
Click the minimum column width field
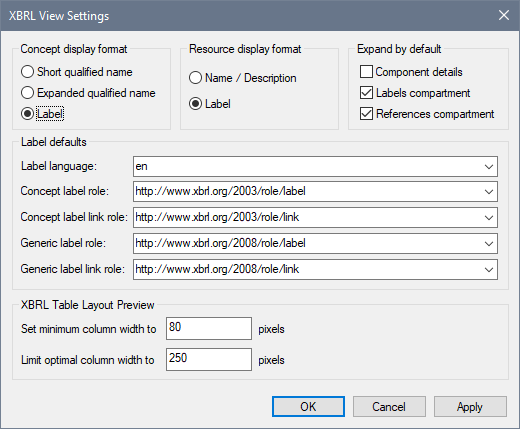[209, 328]
